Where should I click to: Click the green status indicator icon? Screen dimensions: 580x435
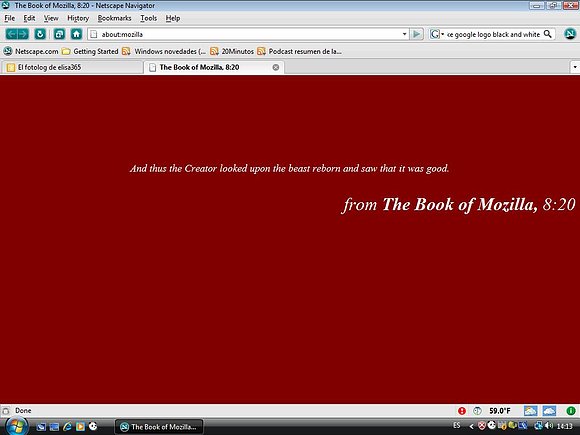click(571, 411)
